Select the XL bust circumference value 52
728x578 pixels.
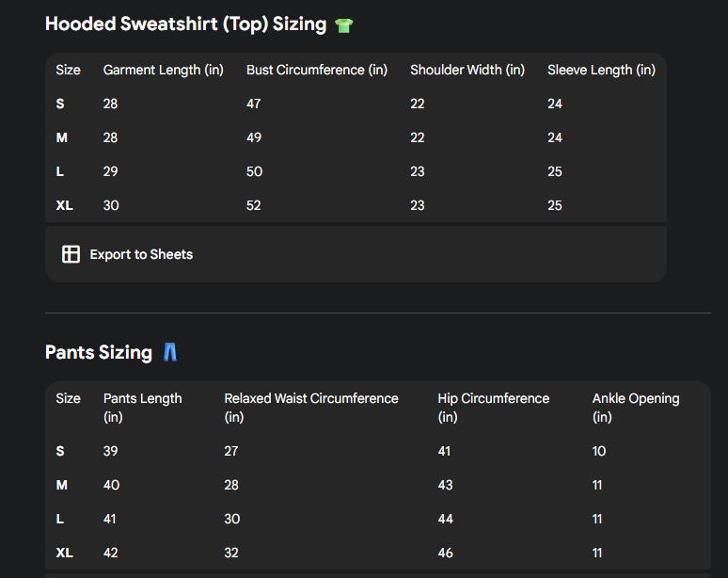pyautogui.click(x=254, y=205)
